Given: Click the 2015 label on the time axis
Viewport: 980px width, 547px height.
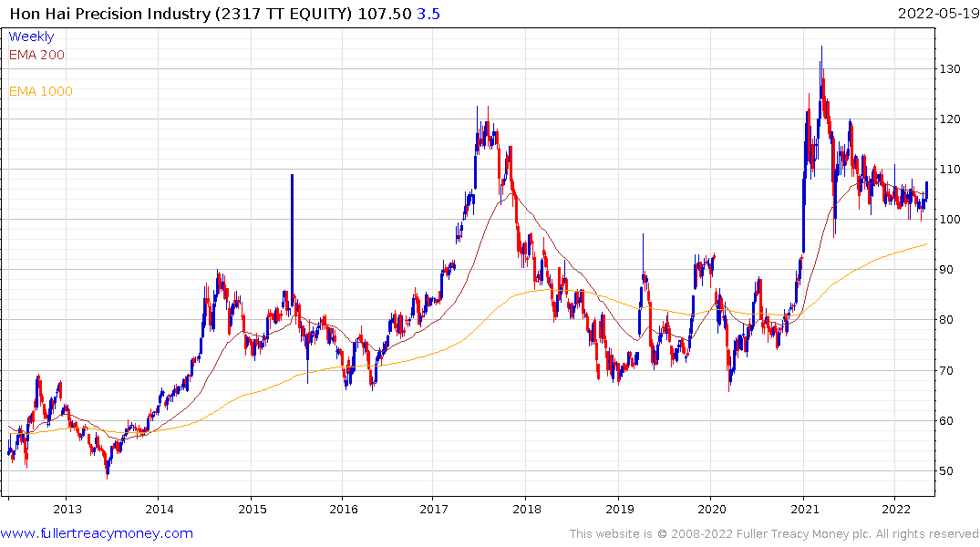Looking at the screenshot, I should point(252,509).
